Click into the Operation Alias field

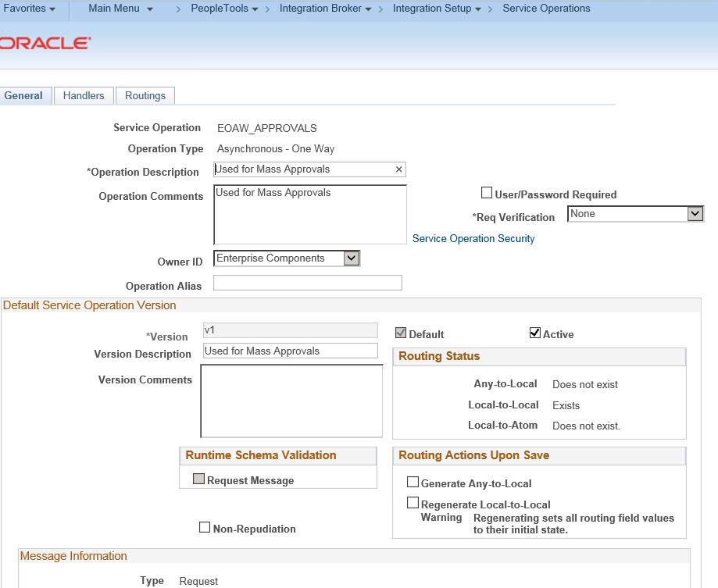click(x=308, y=283)
